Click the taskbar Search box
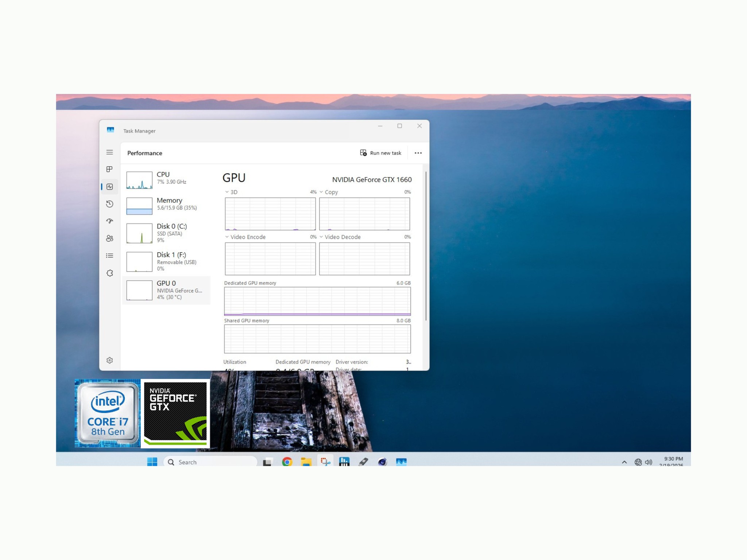This screenshot has width=747, height=560. pyautogui.click(x=210, y=462)
